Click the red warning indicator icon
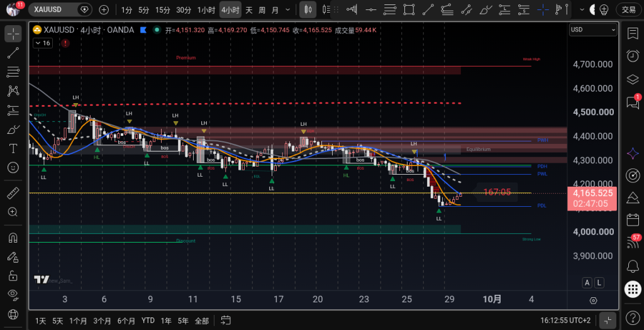 click(65, 43)
